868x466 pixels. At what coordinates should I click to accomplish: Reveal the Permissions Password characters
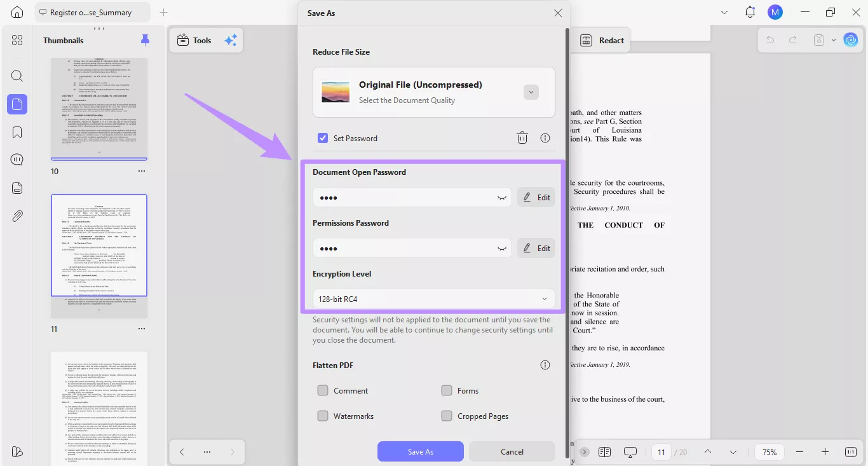click(x=503, y=249)
